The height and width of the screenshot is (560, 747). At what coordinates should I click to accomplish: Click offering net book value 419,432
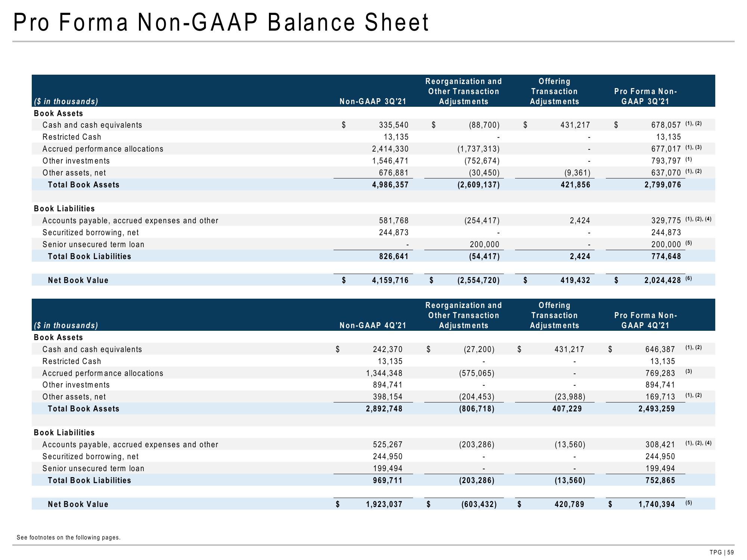(x=576, y=280)
